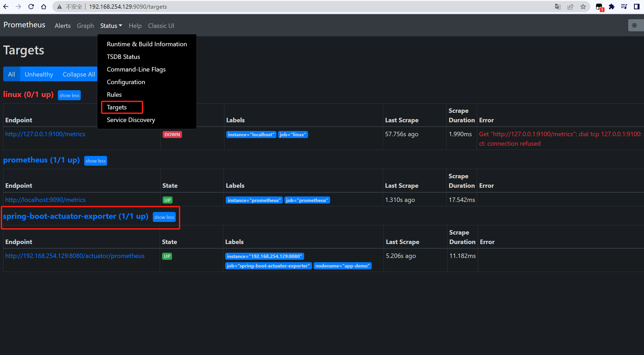Viewport: 644px width, 355px height.
Task: Click the spring-boot-actuator endpoint link
Action: [x=75, y=256]
